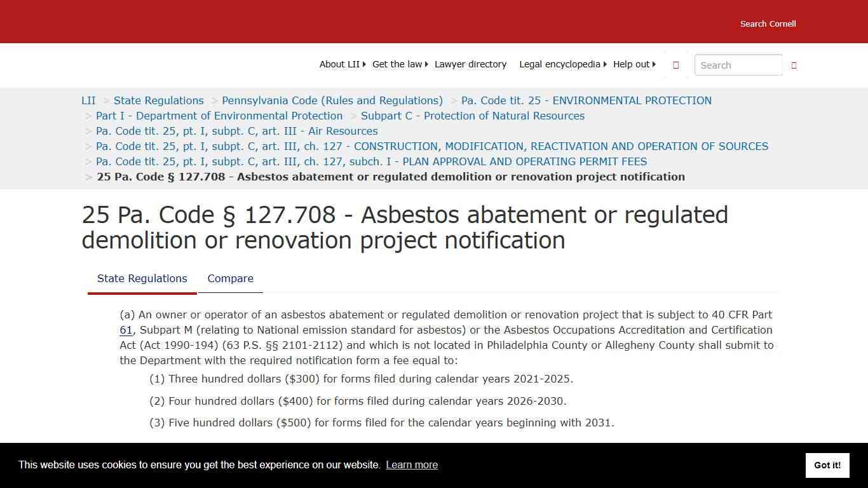Switch to the Compare tab
Screen dimensions: 868x488
[230, 278]
